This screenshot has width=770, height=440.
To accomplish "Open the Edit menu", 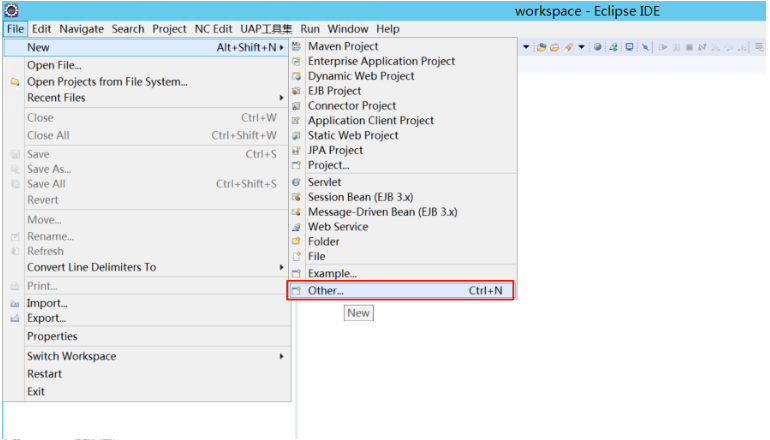I will [x=42, y=29].
